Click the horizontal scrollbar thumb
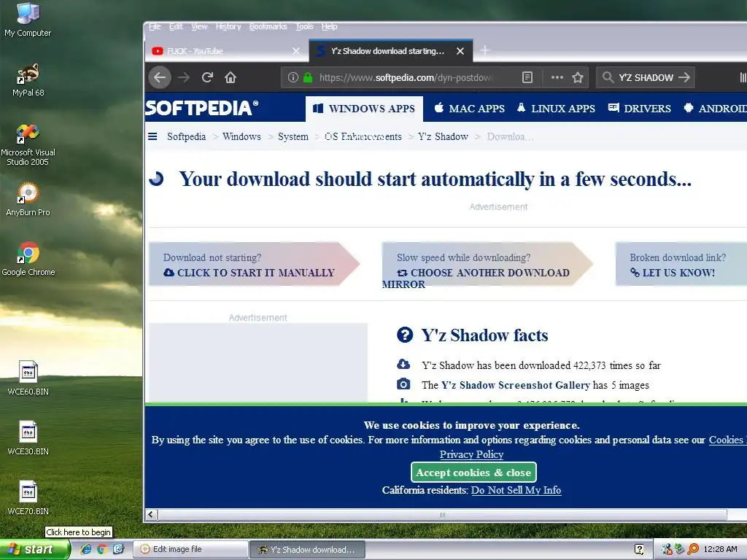The image size is (747, 560). point(442,514)
